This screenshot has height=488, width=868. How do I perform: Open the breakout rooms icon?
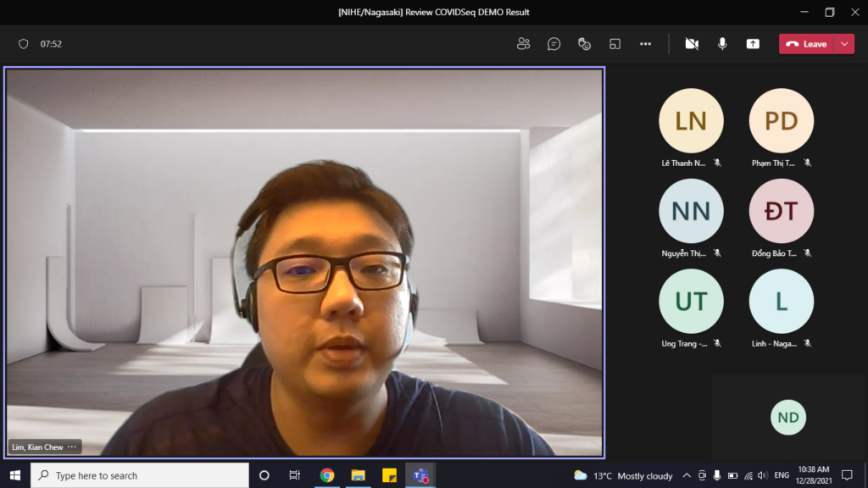click(615, 44)
